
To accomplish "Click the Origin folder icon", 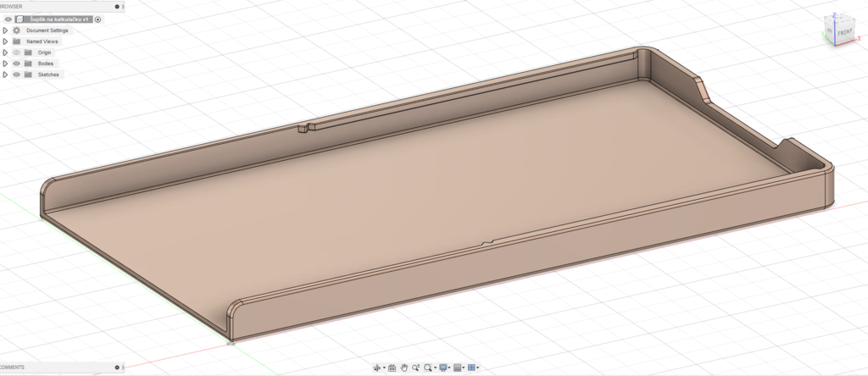I will [x=28, y=53].
